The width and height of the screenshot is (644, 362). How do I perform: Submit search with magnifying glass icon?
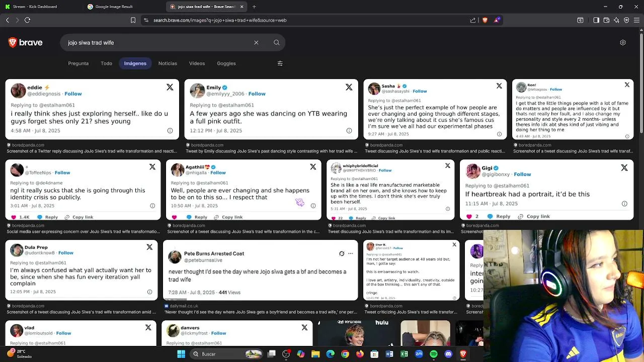pos(277,43)
